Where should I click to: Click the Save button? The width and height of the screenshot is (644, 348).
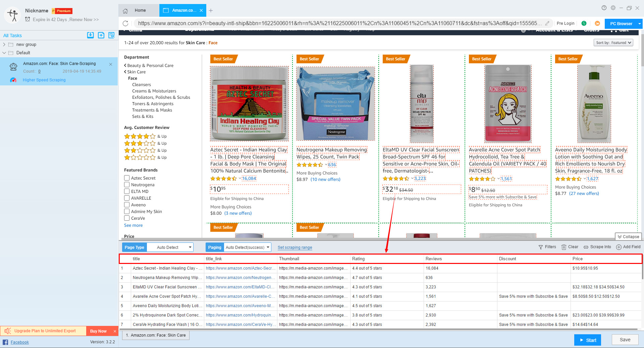(x=625, y=340)
